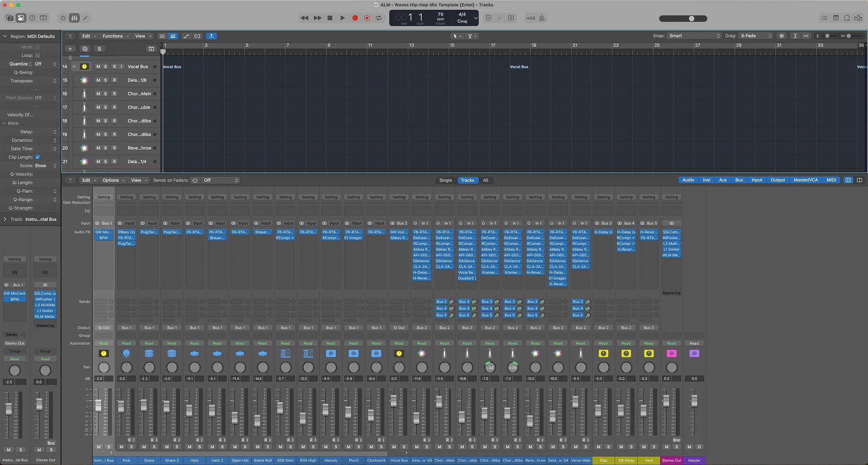Switch the mixer to Single view
This screenshot has width=868, height=465.
pos(445,180)
